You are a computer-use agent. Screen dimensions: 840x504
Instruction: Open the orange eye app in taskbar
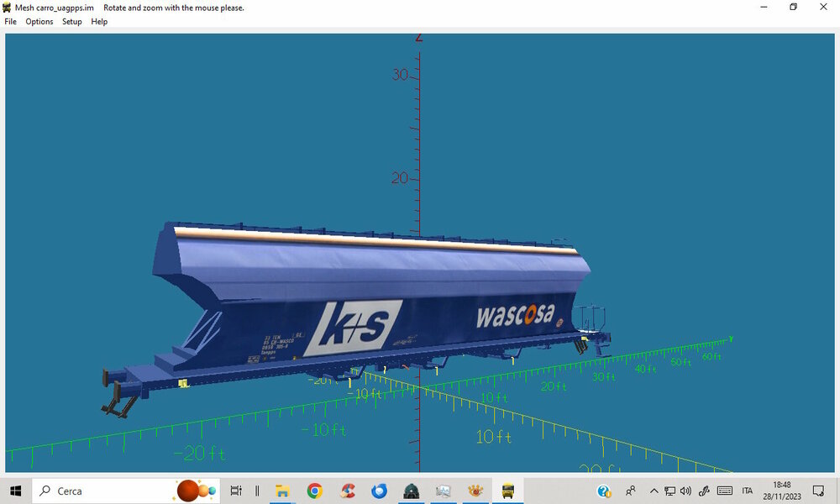(475, 491)
